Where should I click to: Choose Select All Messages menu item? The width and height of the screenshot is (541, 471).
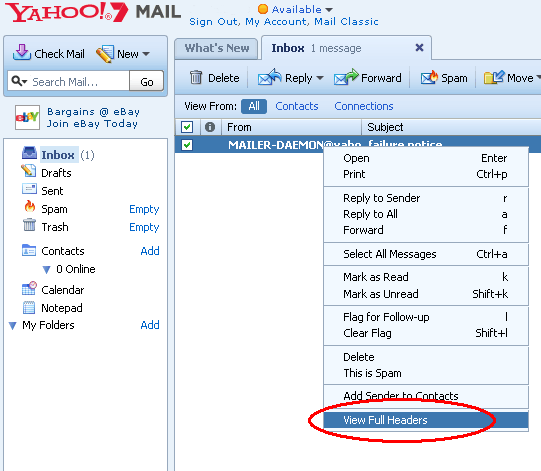[x=426, y=254]
